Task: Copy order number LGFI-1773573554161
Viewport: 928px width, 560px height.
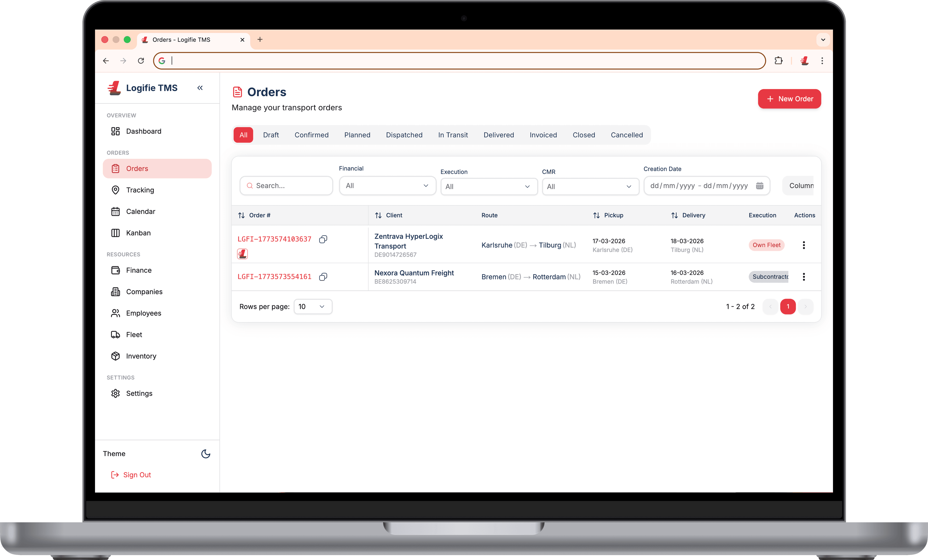Action: tap(323, 277)
